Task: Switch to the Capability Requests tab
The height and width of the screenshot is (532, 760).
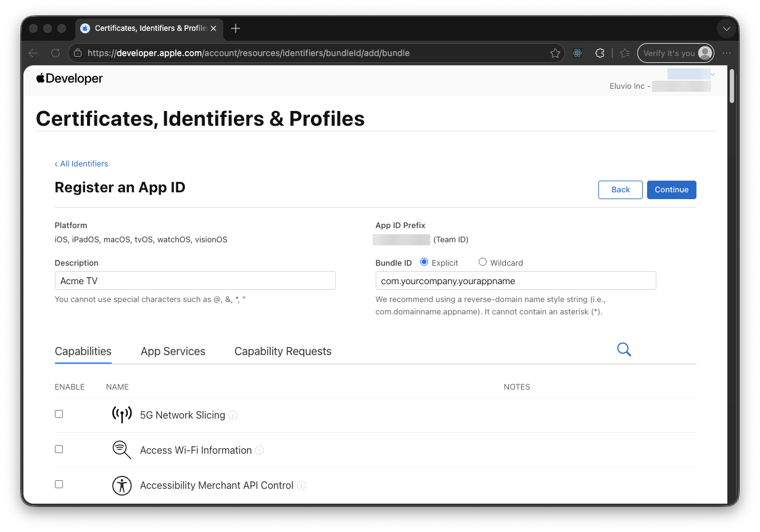Action: pyautogui.click(x=283, y=351)
